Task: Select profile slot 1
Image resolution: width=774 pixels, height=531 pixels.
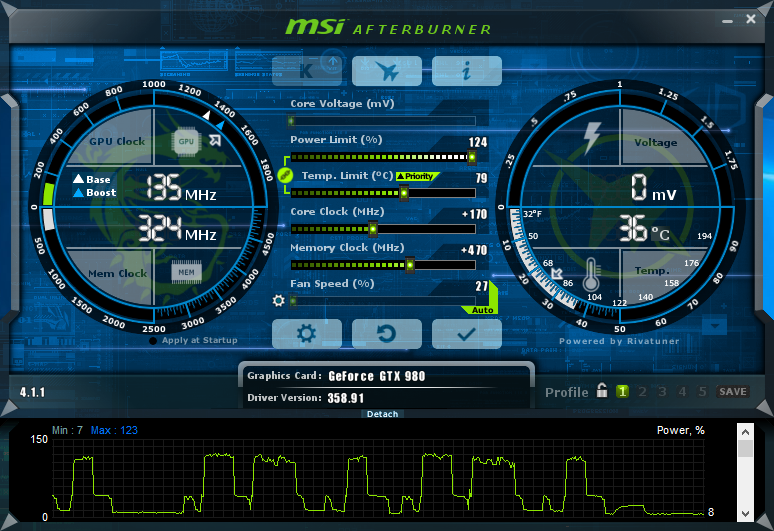Action: pyautogui.click(x=622, y=392)
